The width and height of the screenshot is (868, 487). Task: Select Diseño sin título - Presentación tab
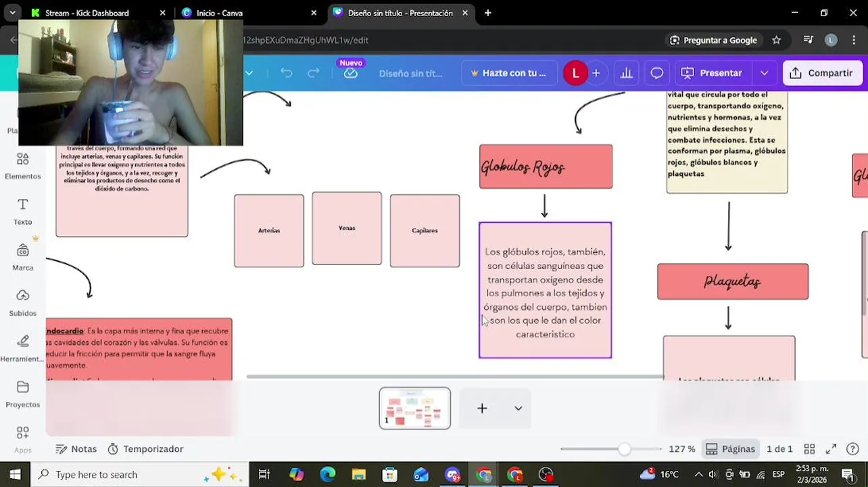(x=400, y=13)
